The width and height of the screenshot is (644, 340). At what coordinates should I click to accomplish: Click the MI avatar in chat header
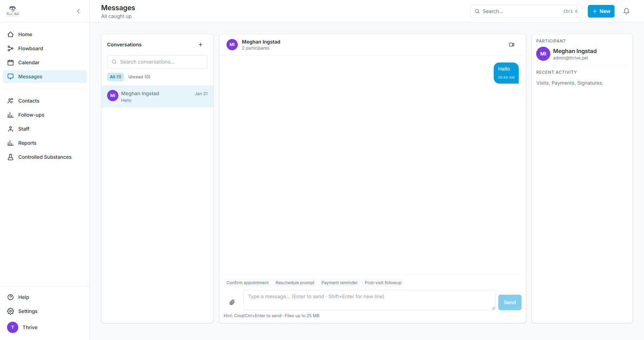pos(232,45)
